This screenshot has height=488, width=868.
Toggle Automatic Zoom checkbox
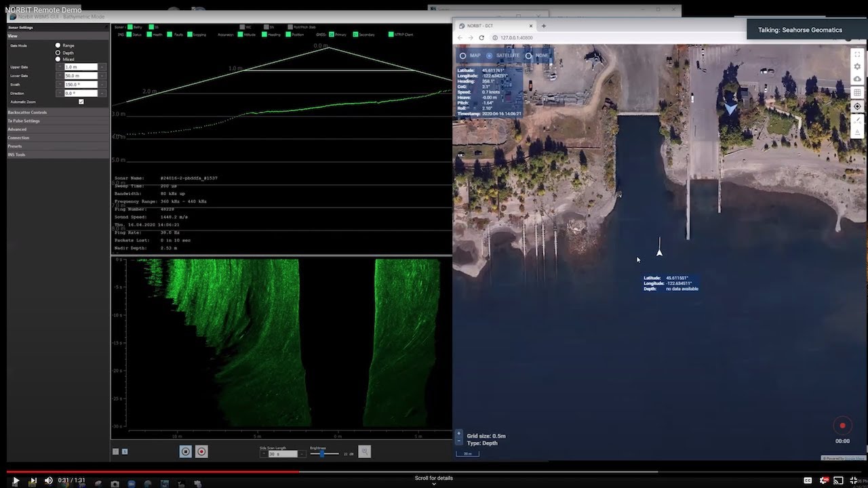click(x=81, y=102)
